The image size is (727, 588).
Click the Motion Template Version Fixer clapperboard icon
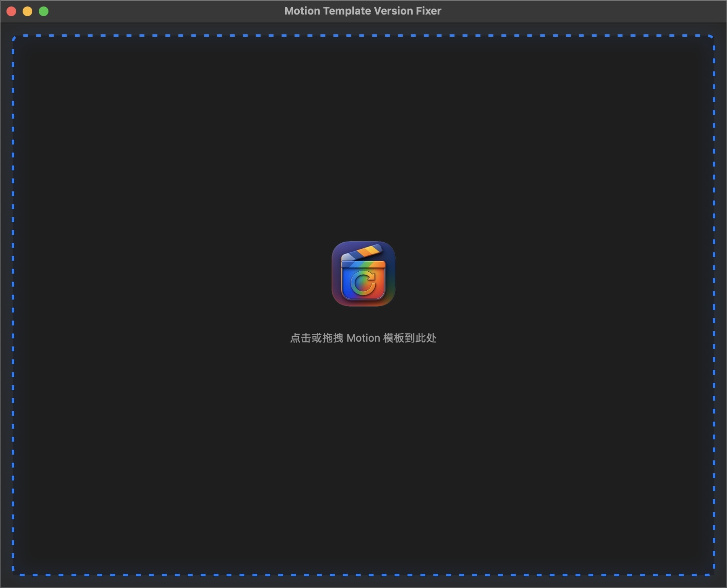(363, 274)
